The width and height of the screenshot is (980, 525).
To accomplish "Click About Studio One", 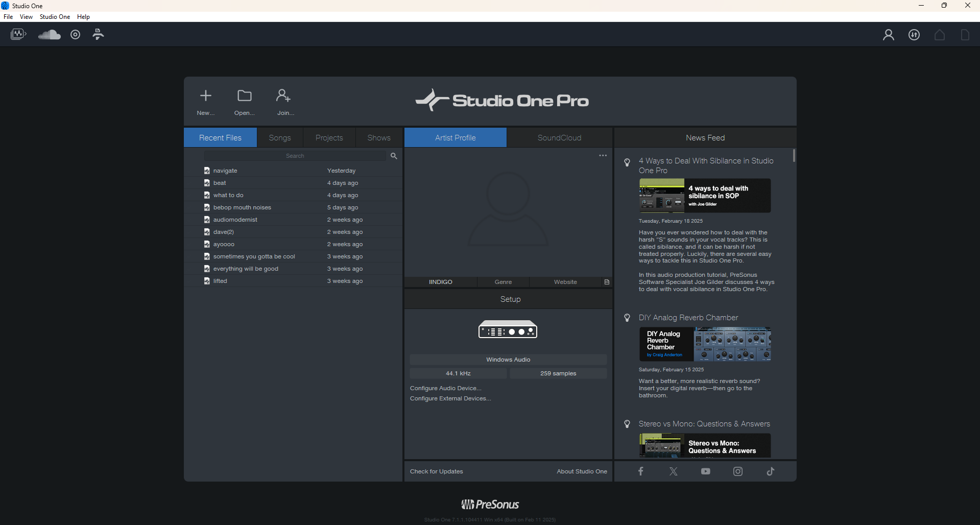I will coord(582,471).
